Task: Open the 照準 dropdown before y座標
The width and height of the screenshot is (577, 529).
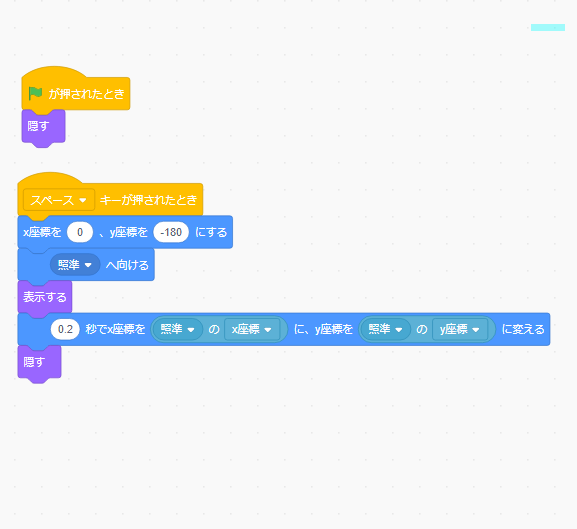Action: coord(385,329)
